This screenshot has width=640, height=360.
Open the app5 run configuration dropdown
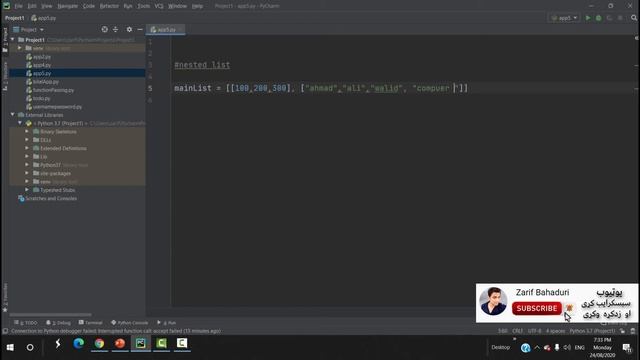564,18
